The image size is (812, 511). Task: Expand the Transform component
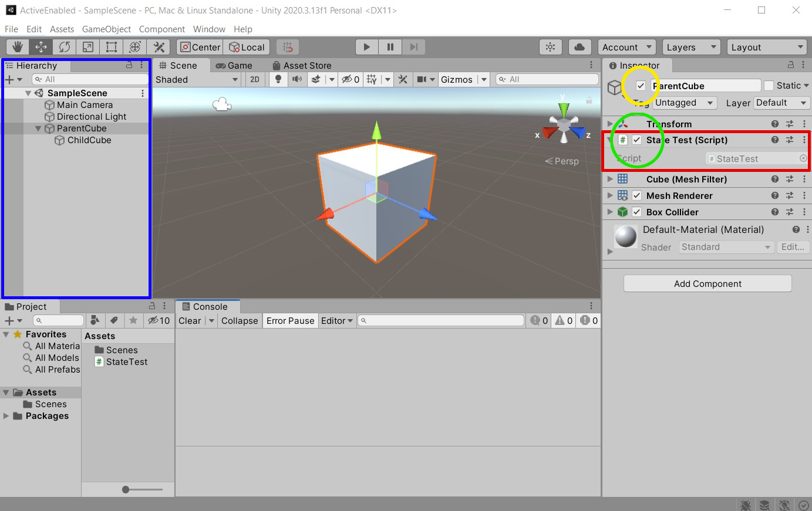click(610, 124)
